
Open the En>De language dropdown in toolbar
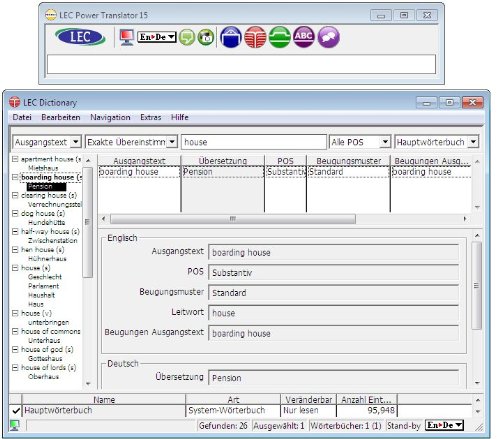click(157, 37)
